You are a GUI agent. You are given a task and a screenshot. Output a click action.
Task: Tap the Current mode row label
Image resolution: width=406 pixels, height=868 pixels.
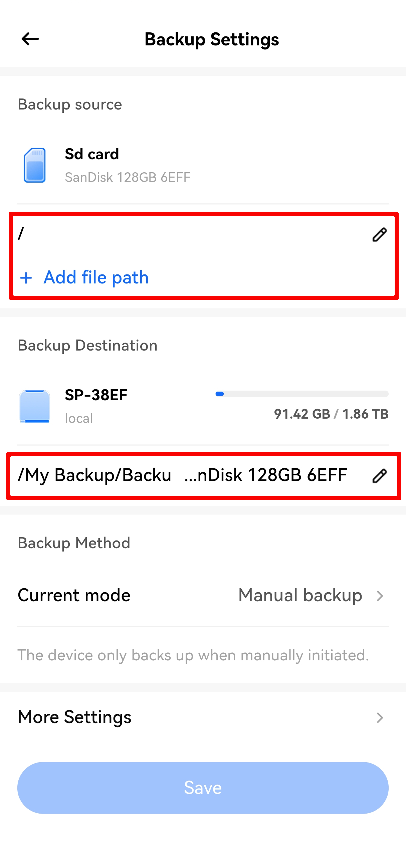pyautogui.click(x=74, y=595)
